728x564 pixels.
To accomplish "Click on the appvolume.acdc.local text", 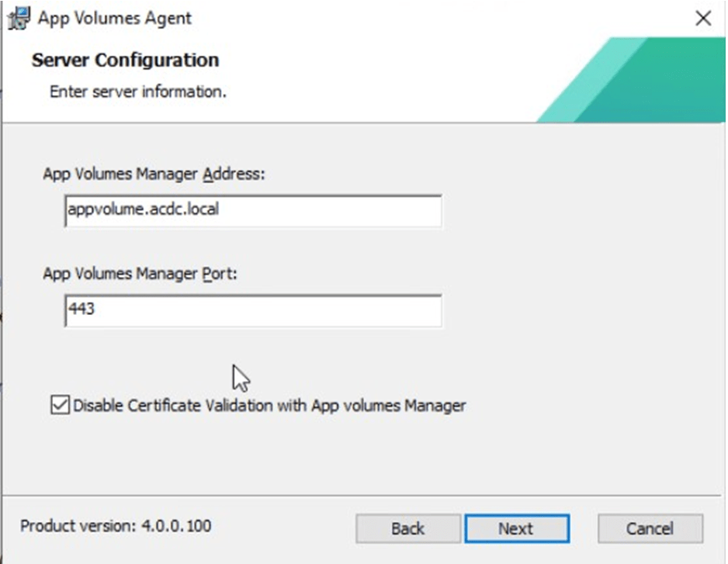I will 143,209.
